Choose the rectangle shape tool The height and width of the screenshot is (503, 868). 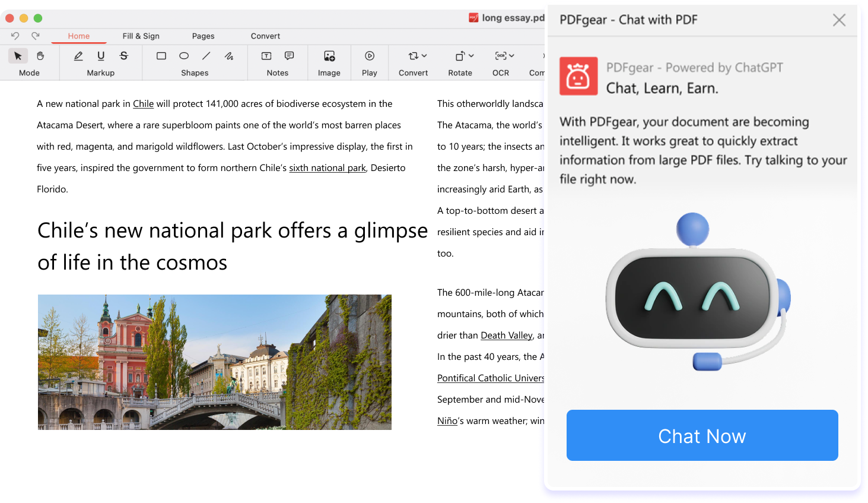click(161, 56)
